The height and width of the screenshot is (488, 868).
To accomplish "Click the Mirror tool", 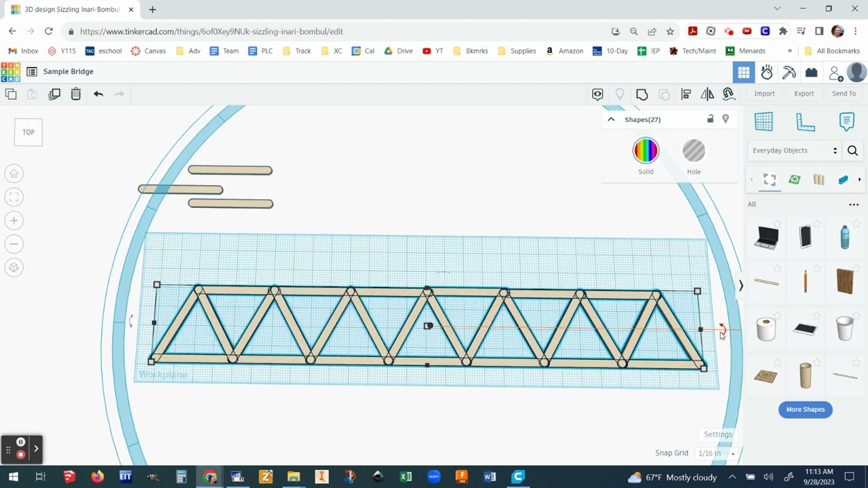I will click(x=707, y=94).
